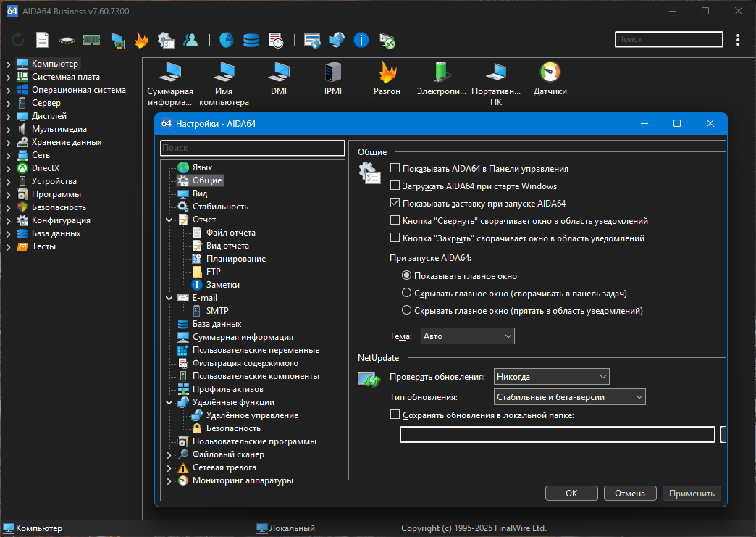
Task: Open Имя компьютера icon in main pane
Action: [x=224, y=84]
